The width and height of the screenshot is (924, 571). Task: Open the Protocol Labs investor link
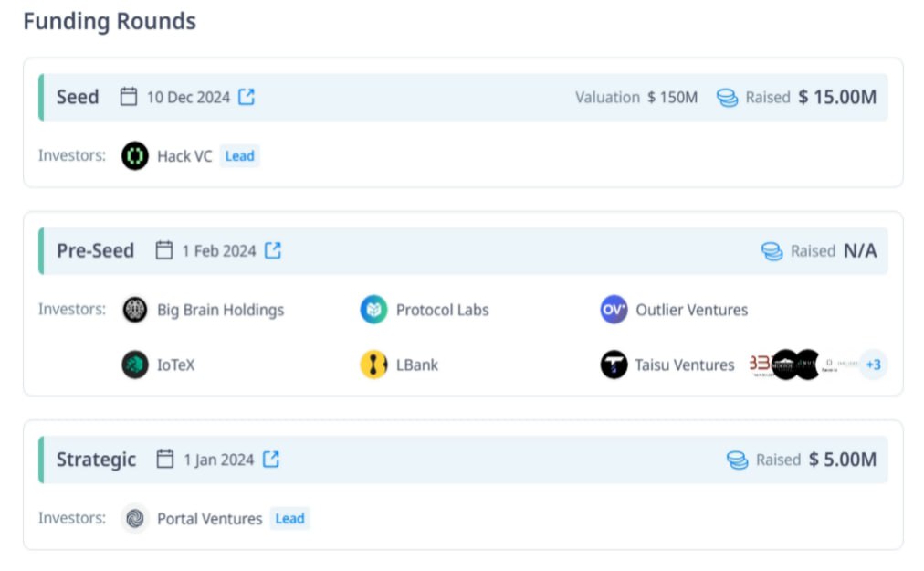[443, 311]
